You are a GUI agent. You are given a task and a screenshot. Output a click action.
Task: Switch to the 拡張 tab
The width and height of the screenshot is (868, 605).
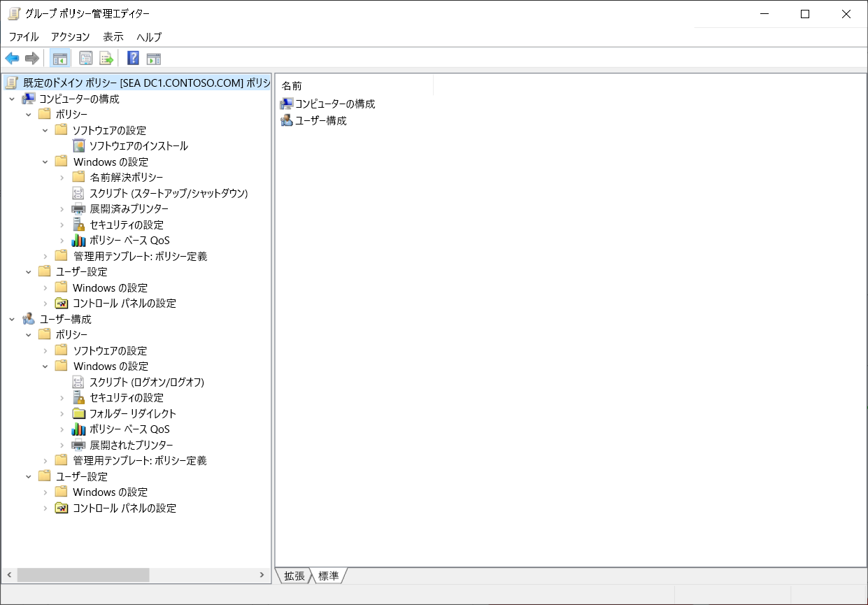pos(294,576)
